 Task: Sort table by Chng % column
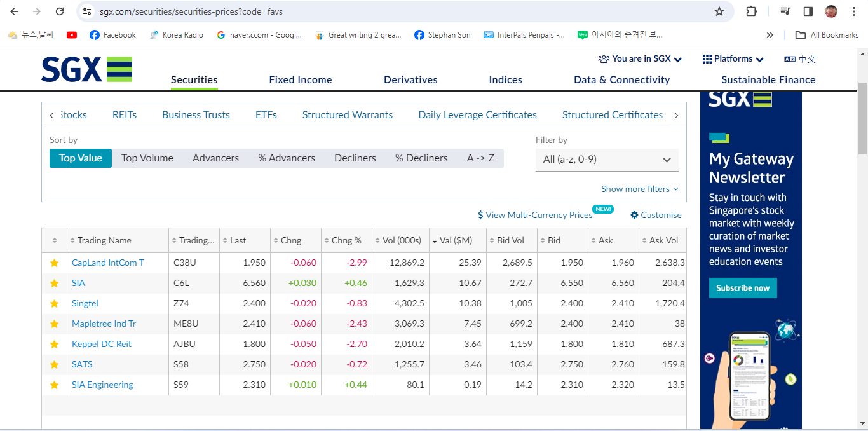(346, 240)
